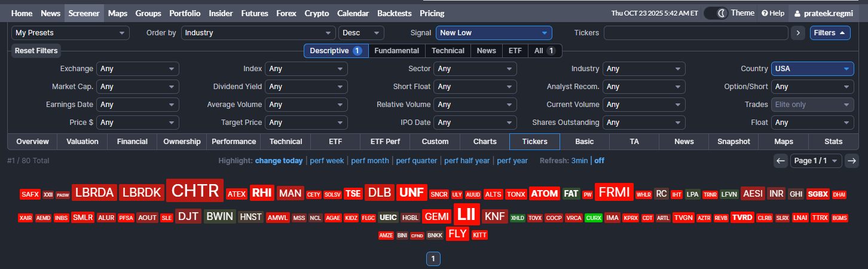Open the Insider navigation link
This screenshot has height=269, width=868.
[x=221, y=13]
